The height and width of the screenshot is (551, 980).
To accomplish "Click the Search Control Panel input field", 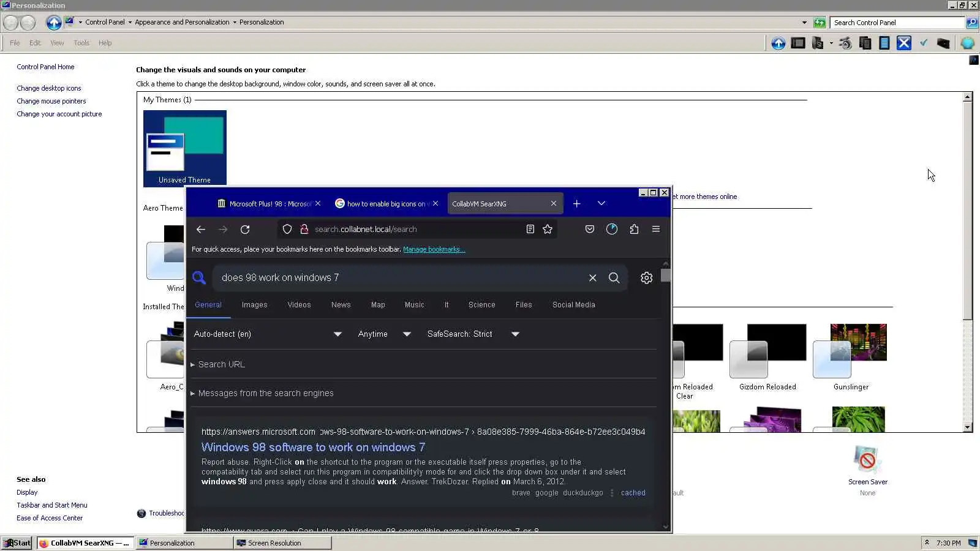I will coord(897,23).
